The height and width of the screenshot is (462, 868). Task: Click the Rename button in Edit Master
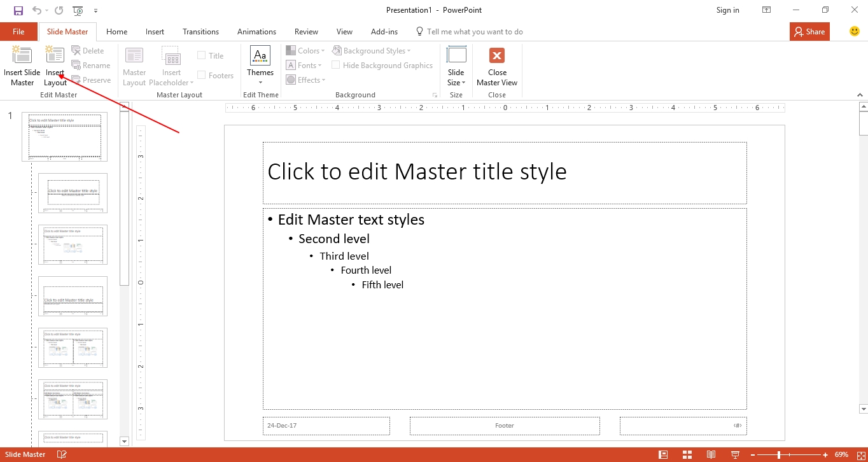[x=90, y=66]
